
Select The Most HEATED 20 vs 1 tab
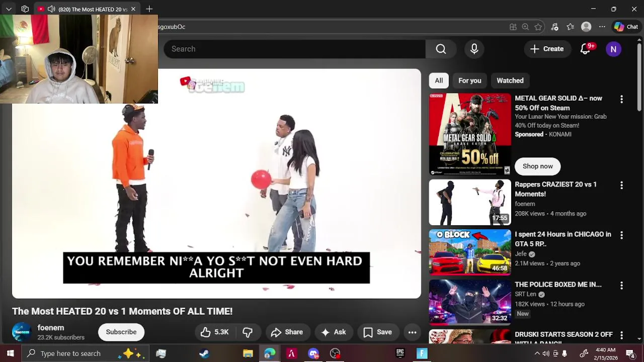pos(87,9)
